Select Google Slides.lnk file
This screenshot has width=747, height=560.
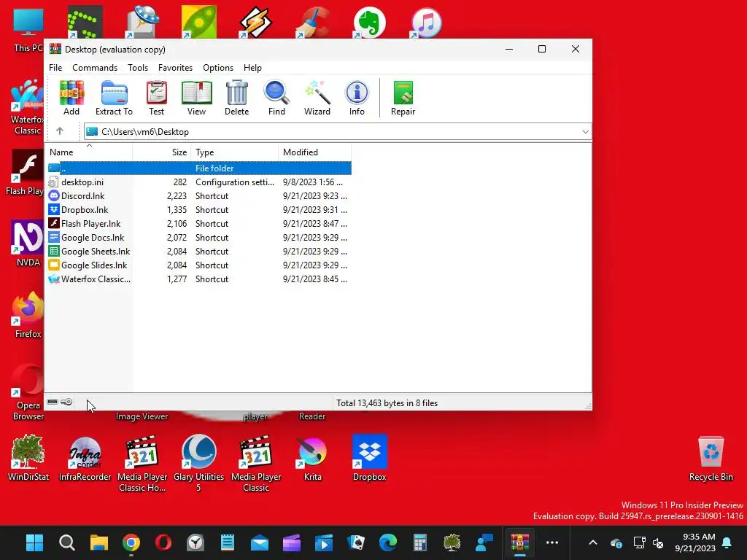(198, 265)
